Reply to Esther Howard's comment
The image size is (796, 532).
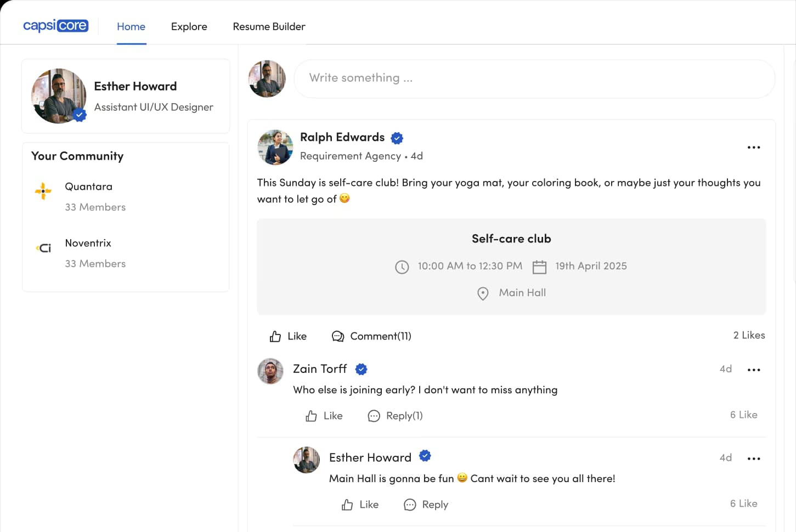(x=426, y=505)
